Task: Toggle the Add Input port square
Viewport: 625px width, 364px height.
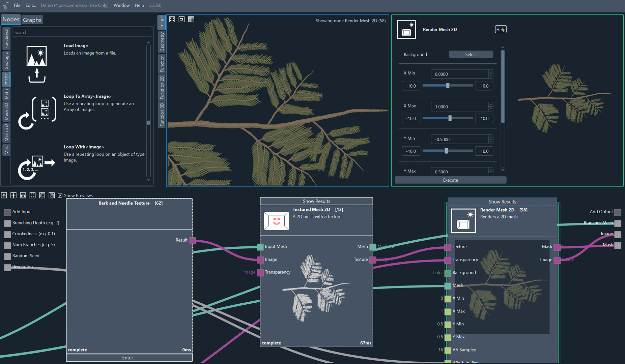Action: tap(7, 212)
